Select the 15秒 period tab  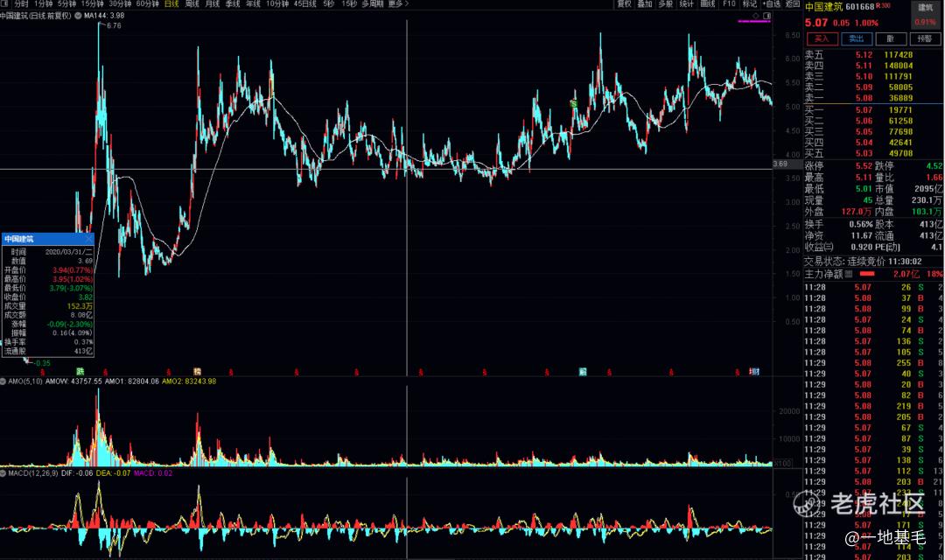click(349, 3)
